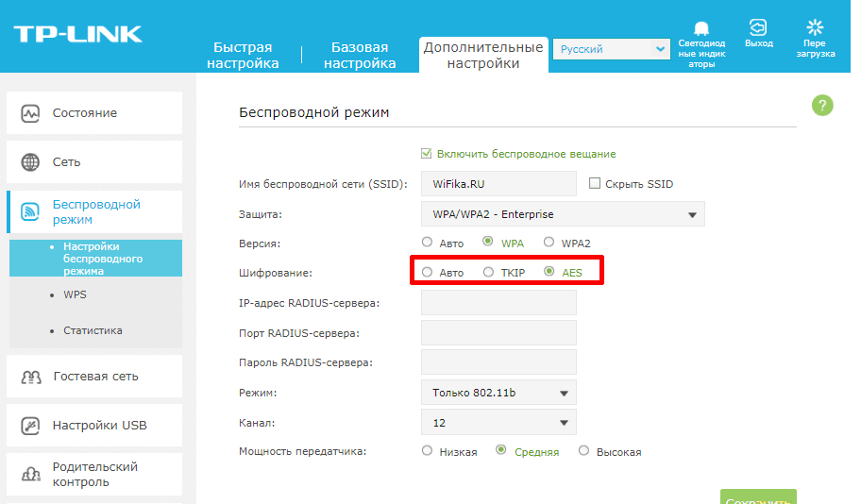Click the Настройки USB icon
The width and height of the screenshot is (861, 504).
(x=31, y=426)
